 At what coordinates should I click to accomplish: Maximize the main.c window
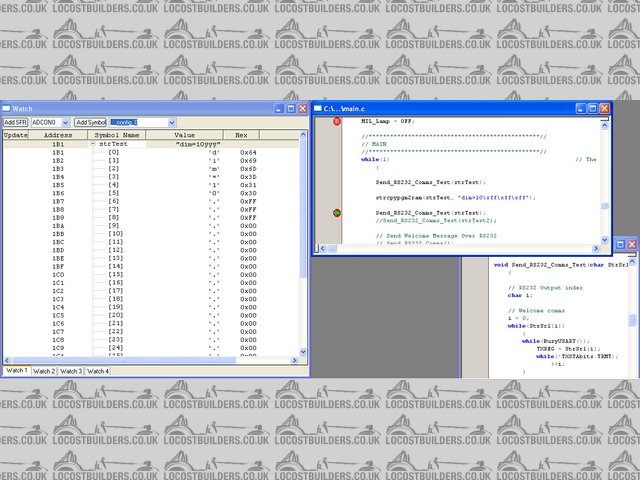coord(593,109)
